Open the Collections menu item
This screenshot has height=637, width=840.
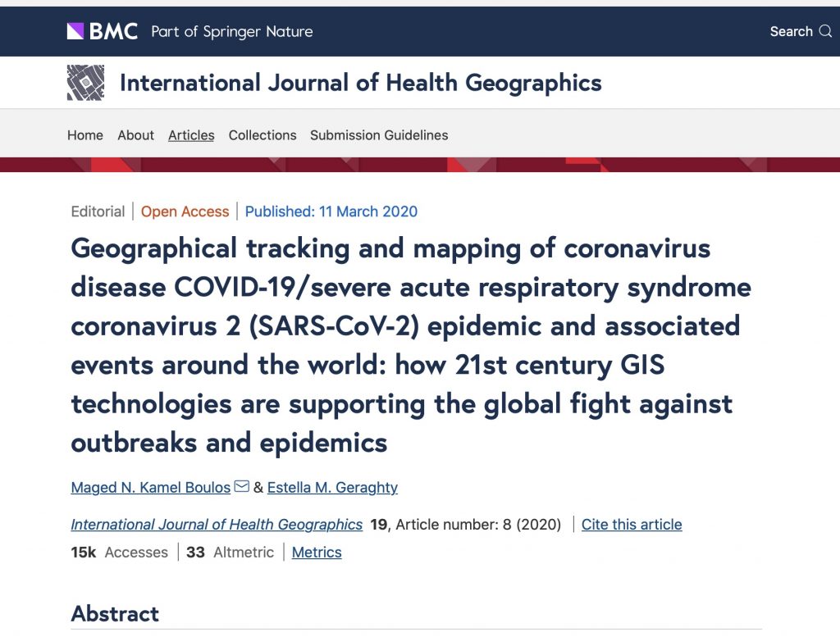[262, 135]
